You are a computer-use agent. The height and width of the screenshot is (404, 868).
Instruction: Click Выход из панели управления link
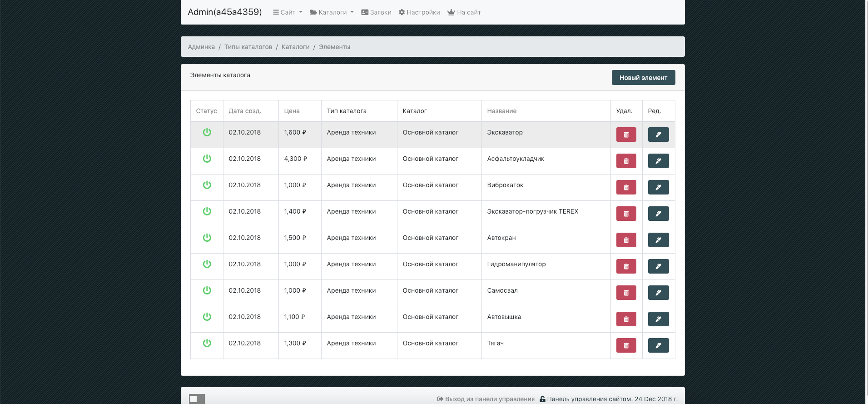click(x=486, y=399)
